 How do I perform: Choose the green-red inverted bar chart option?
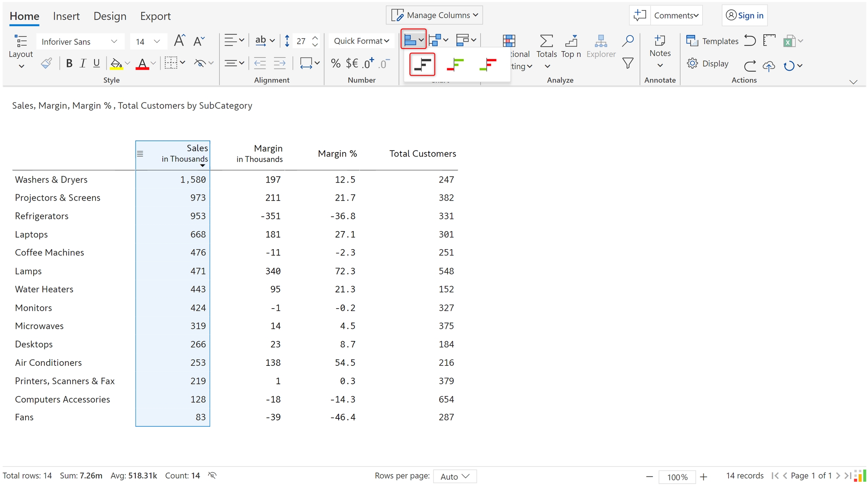tap(487, 64)
